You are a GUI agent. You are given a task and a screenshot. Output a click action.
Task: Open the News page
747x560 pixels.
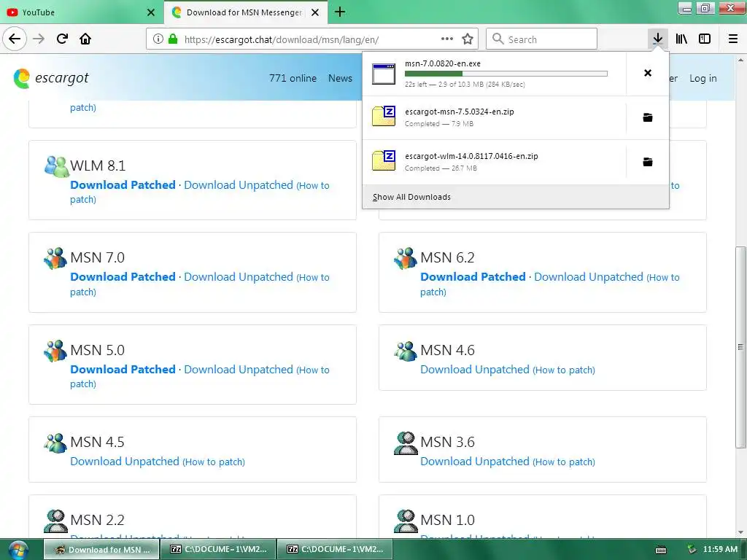point(340,78)
